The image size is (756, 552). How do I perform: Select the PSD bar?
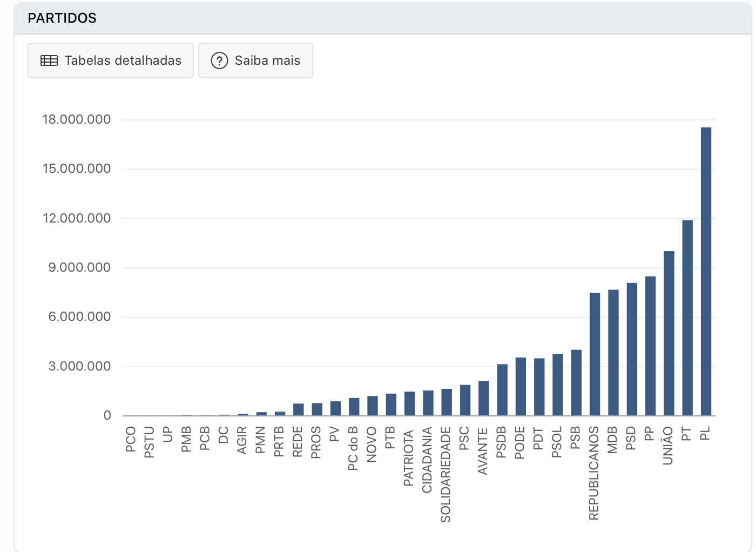pyautogui.click(x=632, y=349)
